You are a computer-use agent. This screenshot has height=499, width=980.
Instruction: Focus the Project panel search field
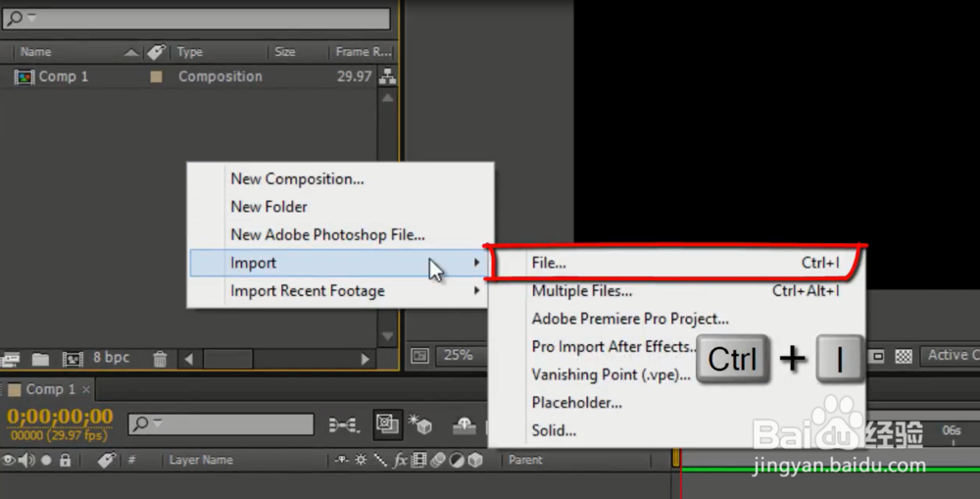[x=197, y=18]
